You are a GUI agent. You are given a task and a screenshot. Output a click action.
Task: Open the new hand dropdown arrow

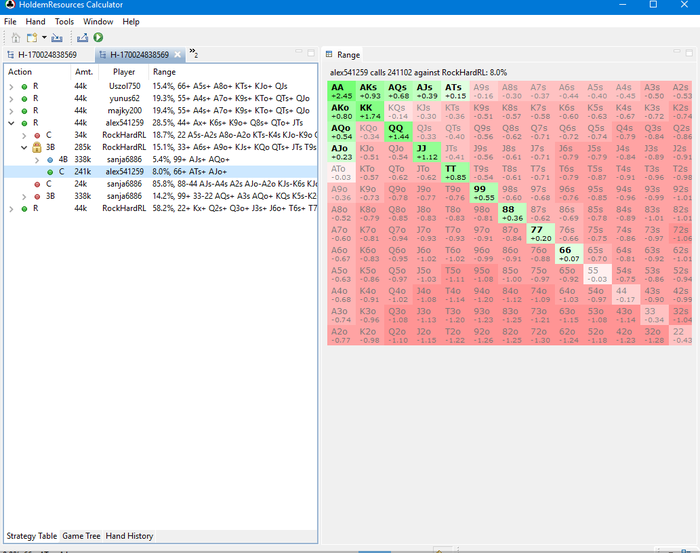tap(44, 37)
